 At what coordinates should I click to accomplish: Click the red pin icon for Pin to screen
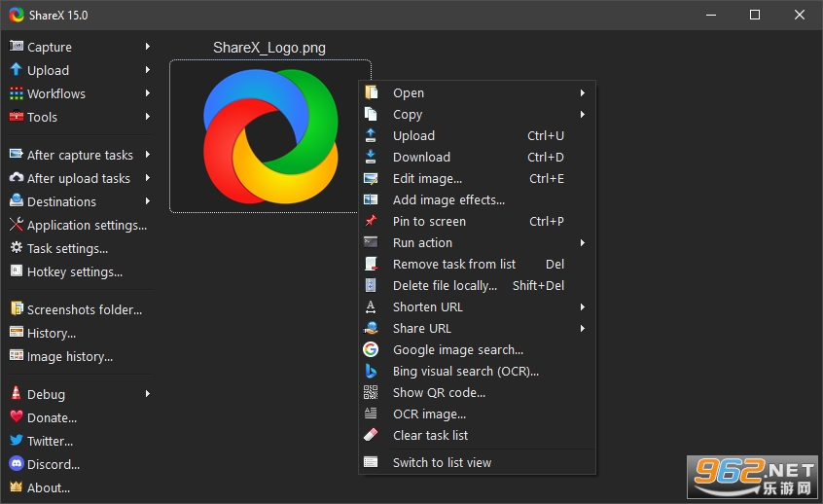(371, 221)
